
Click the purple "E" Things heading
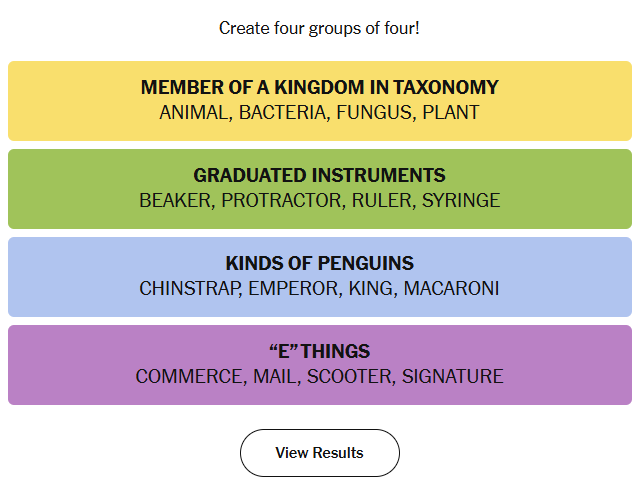[320, 351]
